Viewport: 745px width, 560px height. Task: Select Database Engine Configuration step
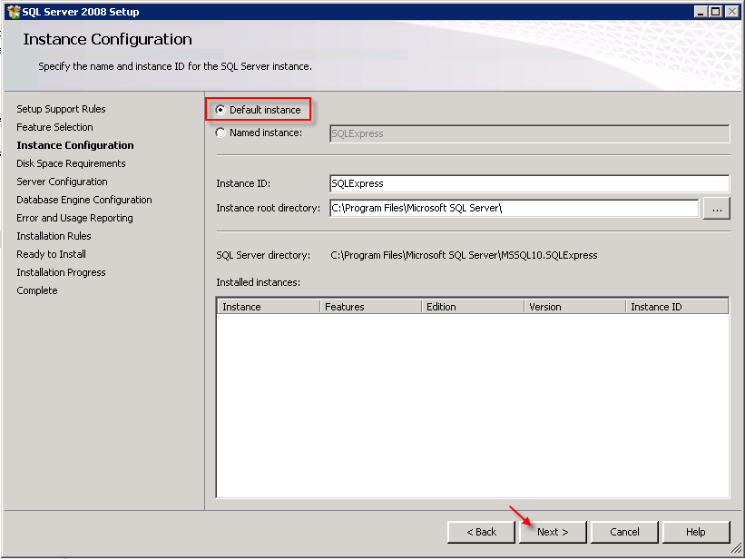84,200
